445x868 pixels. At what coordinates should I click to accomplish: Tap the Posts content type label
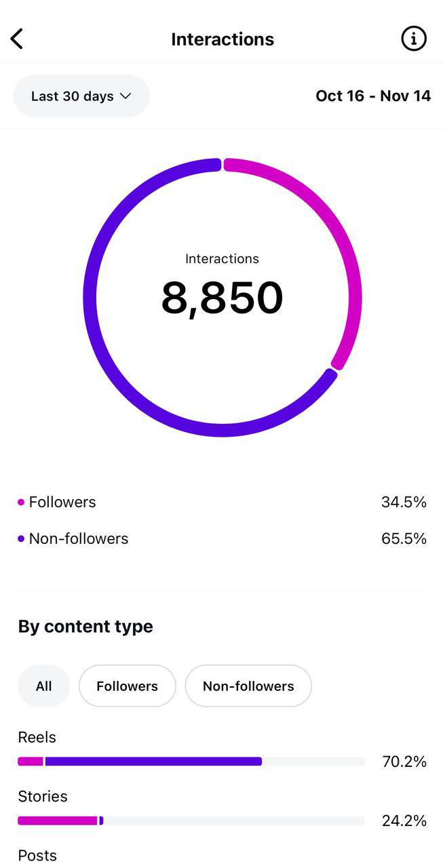tap(37, 856)
